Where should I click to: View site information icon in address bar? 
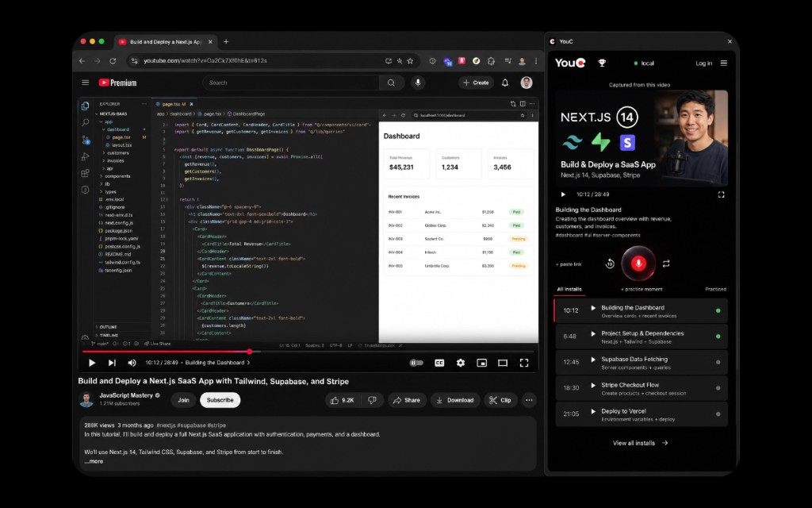pos(135,60)
